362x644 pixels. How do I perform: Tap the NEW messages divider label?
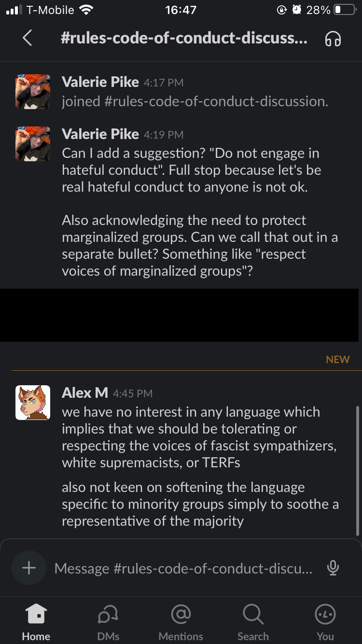337,360
